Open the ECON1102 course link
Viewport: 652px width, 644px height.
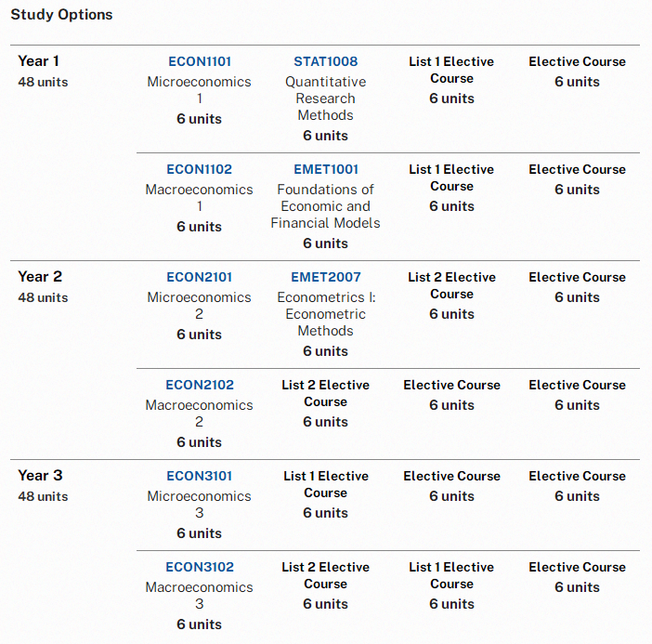tap(199, 169)
